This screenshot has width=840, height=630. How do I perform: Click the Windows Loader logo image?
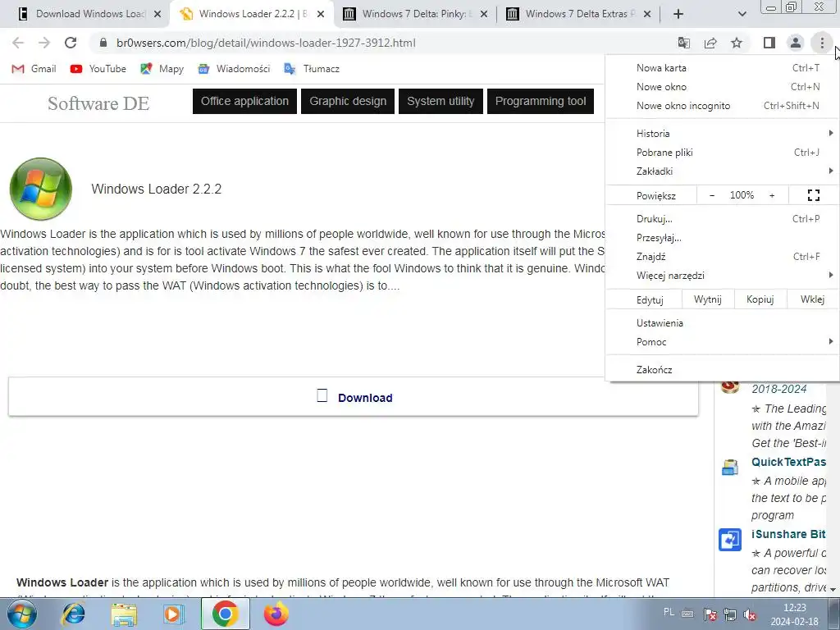coord(41,189)
